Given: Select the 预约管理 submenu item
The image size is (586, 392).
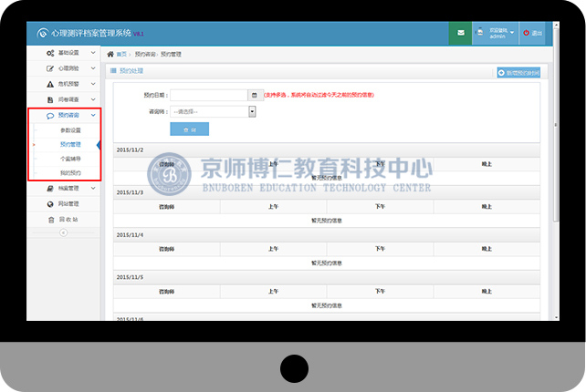Looking at the screenshot, I should [70, 144].
